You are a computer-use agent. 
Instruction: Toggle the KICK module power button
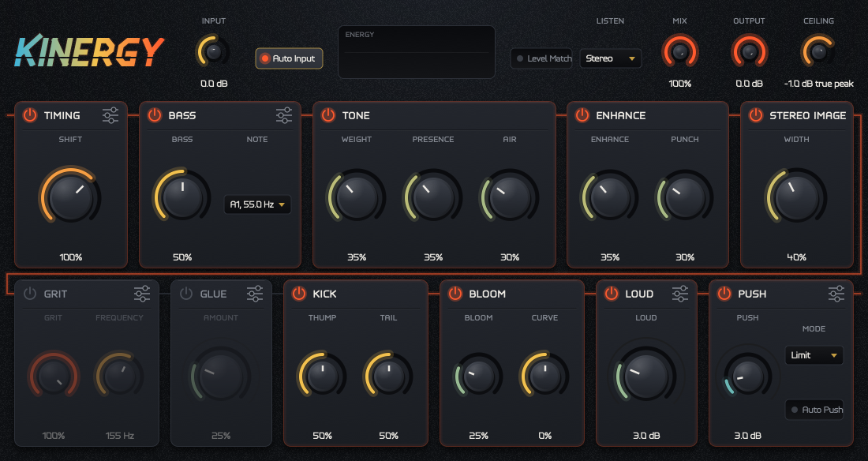pos(299,294)
